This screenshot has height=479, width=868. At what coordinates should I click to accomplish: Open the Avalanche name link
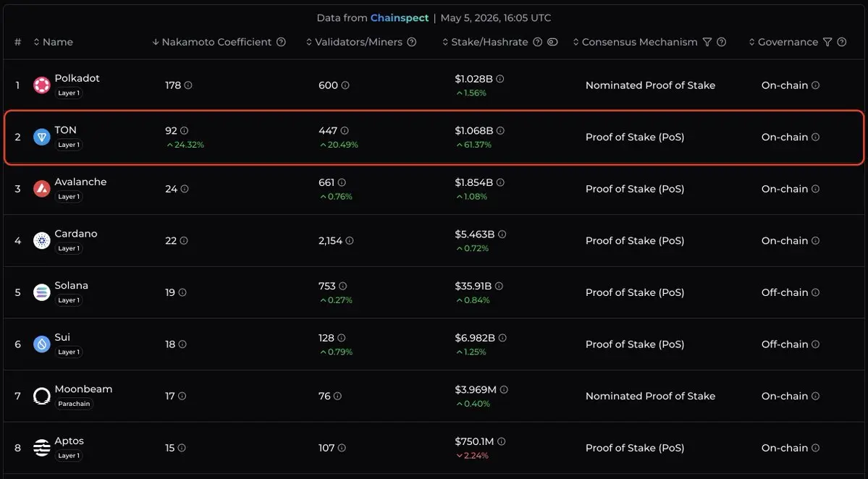point(80,182)
